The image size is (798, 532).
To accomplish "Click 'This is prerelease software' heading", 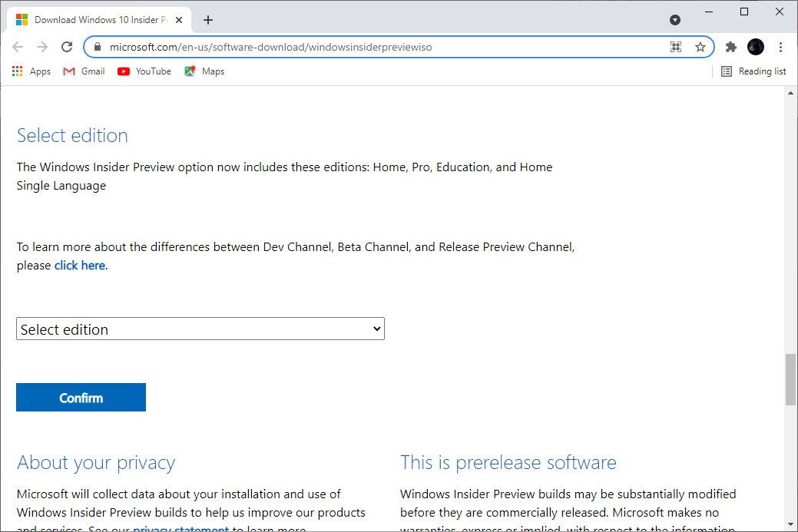I will pyautogui.click(x=508, y=463).
